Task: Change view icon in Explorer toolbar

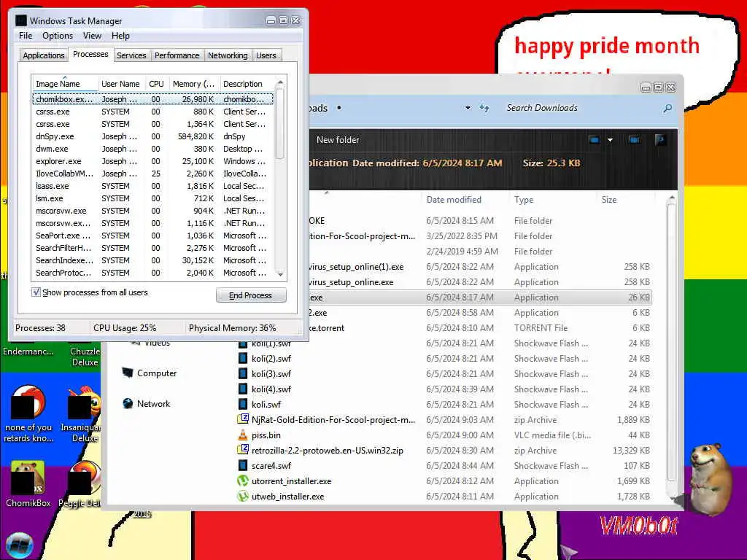Action: 594,140
